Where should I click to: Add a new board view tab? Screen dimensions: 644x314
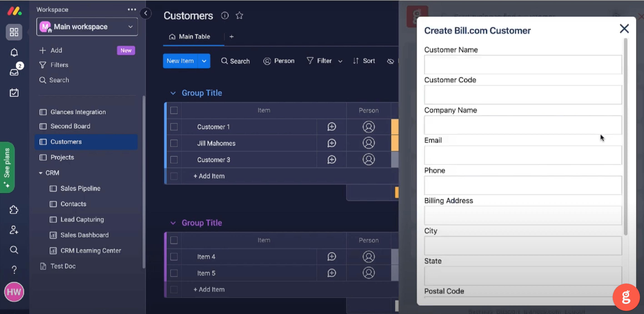[x=232, y=37]
